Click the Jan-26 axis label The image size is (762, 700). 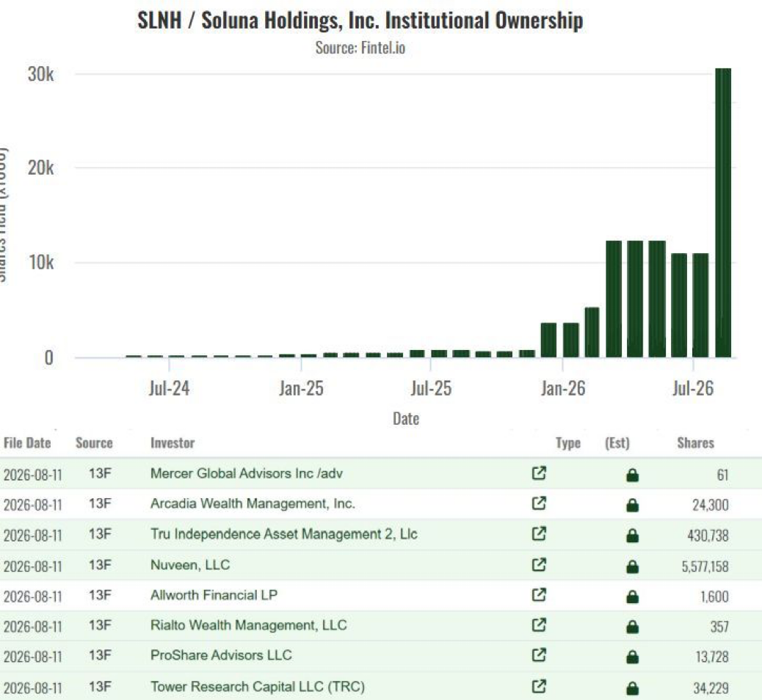click(x=563, y=388)
